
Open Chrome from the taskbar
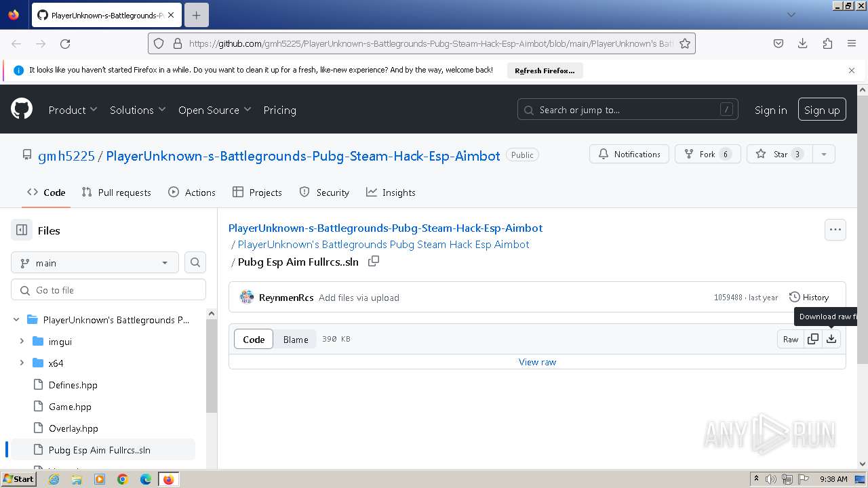point(123,479)
